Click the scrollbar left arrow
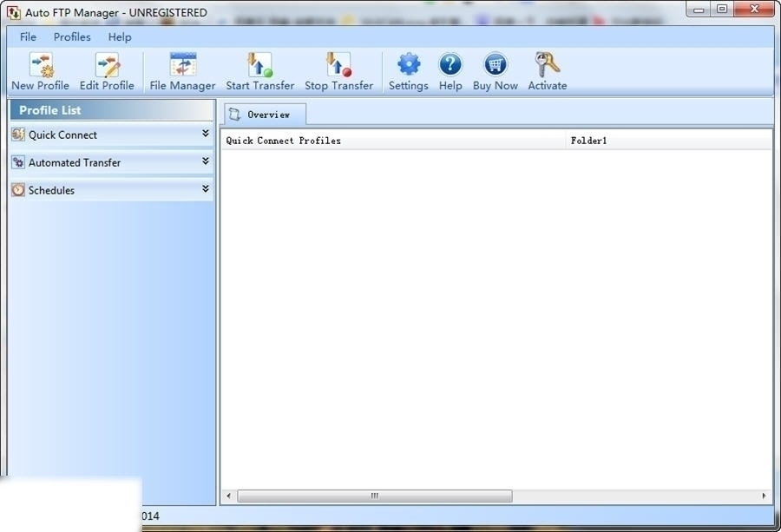The width and height of the screenshot is (781, 532). [x=228, y=496]
